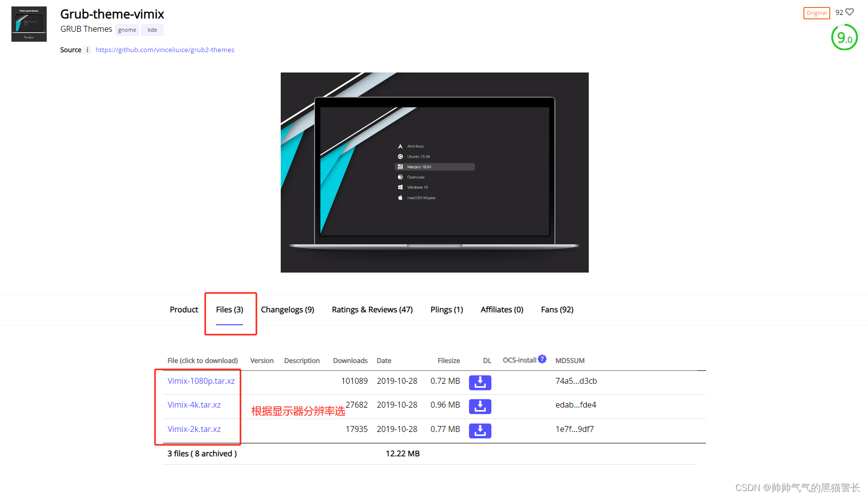Viewport: 868px width, 497px height.
Task: Click the Version column header
Action: tap(262, 360)
